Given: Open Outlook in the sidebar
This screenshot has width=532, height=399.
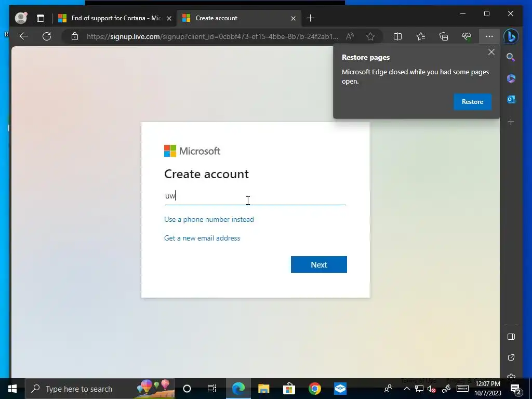Looking at the screenshot, I should pos(511,99).
